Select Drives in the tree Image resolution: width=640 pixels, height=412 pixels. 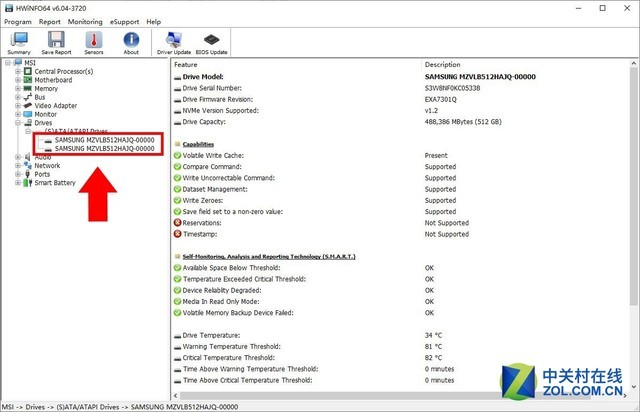click(43, 123)
